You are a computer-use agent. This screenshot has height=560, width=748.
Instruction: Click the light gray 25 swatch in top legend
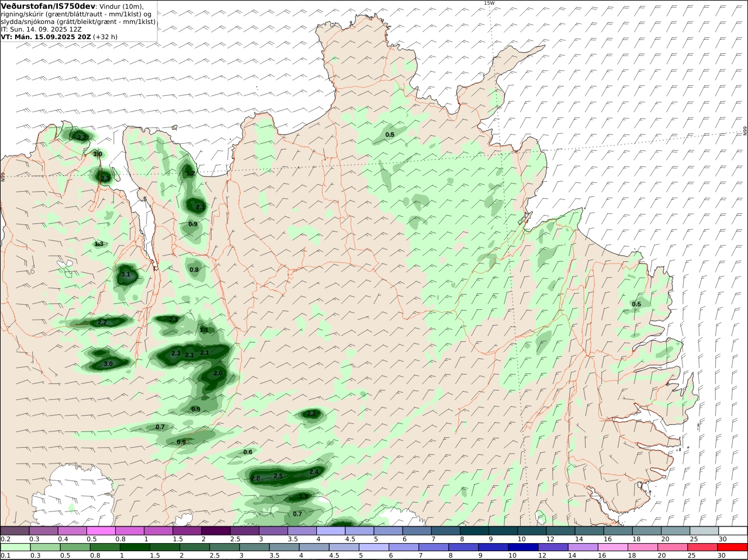tap(704, 531)
